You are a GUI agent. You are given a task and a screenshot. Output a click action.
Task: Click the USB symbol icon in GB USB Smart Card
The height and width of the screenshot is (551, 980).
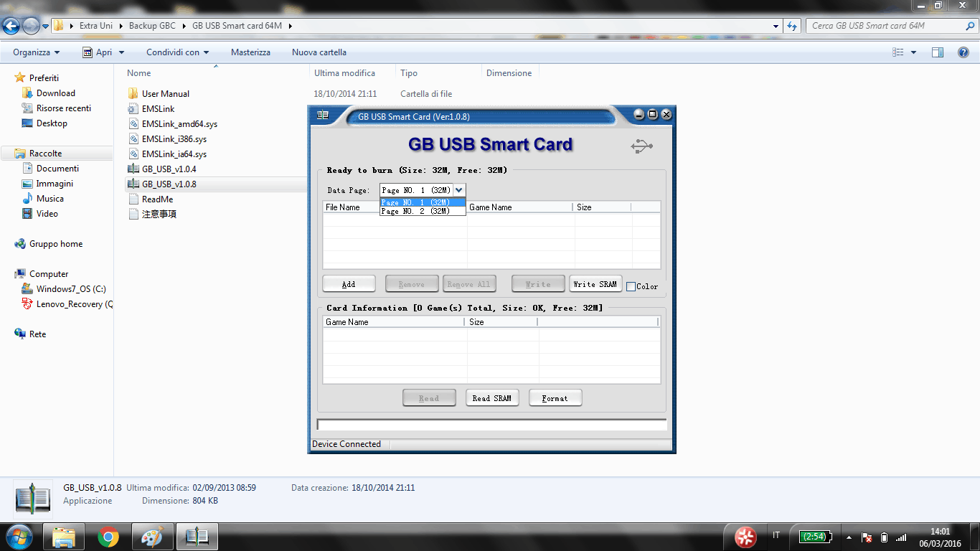[x=641, y=146]
